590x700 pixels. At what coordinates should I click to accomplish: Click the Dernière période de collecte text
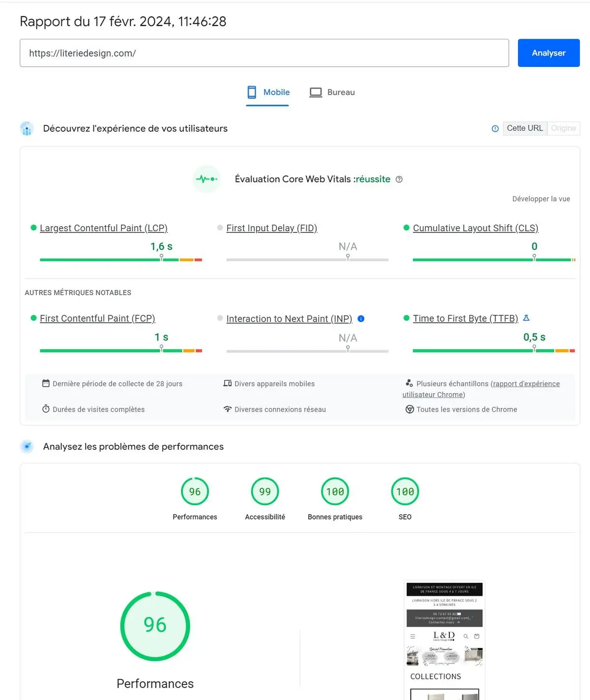(x=118, y=384)
